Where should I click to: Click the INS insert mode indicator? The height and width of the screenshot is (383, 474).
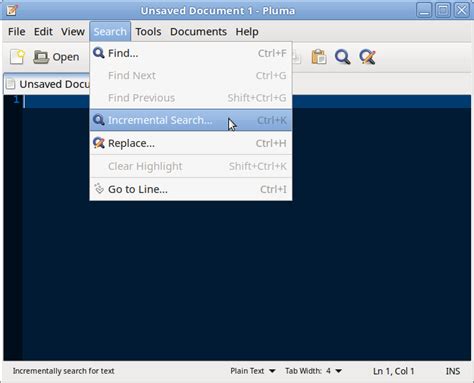tap(453, 371)
